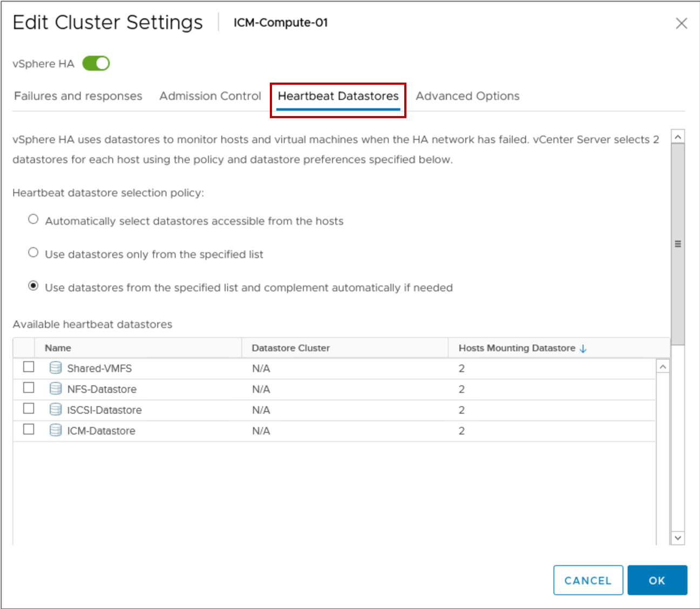Select the Shared-VMFS name text
700x609 pixels.
coord(99,368)
